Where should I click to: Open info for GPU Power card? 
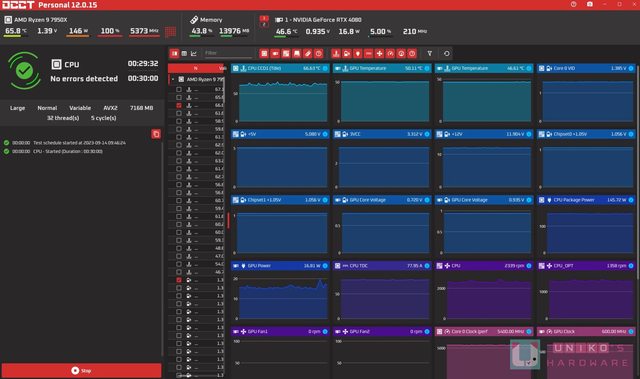tap(325, 266)
